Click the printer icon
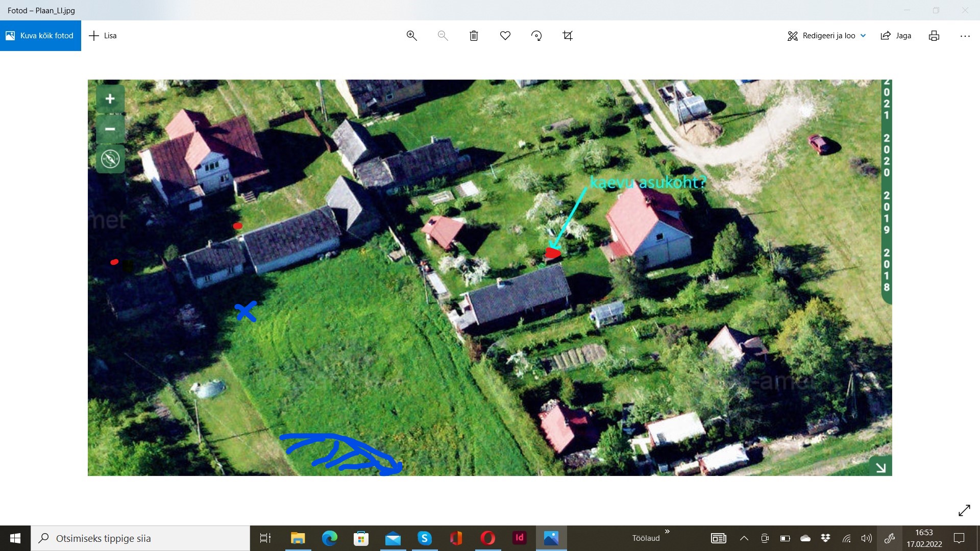The image size is (980, 551). click(x=934, y=36)
